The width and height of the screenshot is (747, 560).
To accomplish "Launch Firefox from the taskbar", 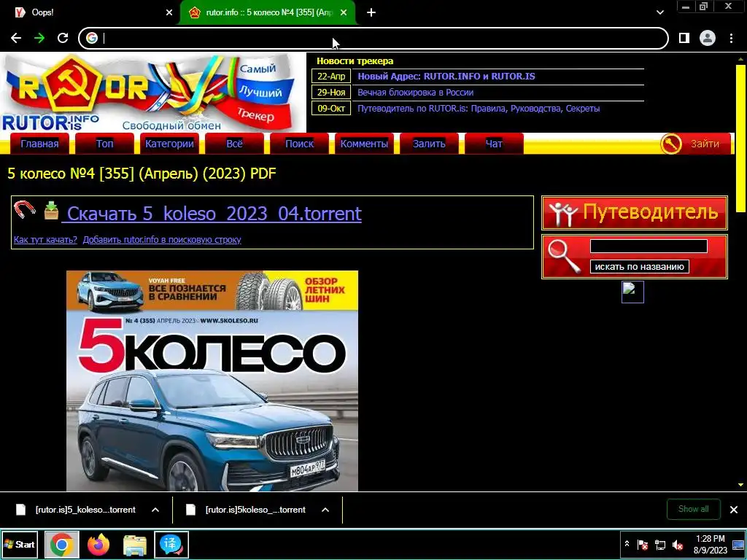I will click(98, 544).
